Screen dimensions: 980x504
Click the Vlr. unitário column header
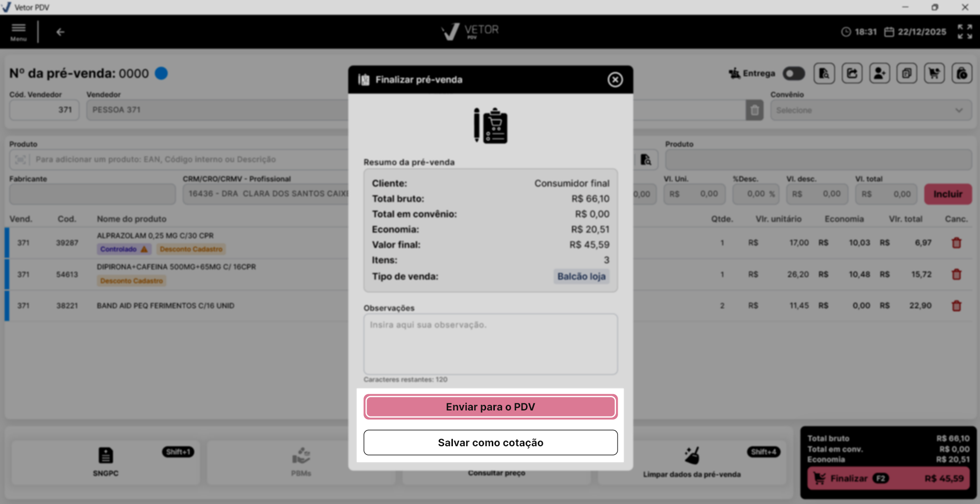779,219
